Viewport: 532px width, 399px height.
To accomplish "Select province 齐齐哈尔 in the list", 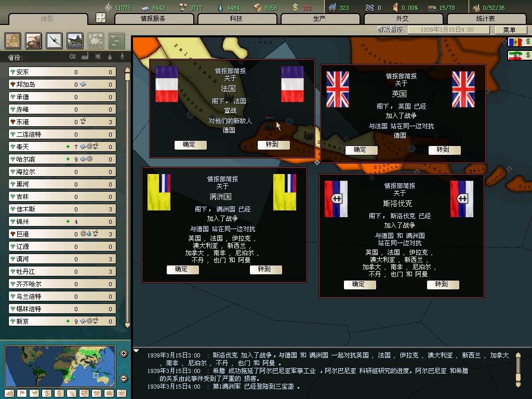I will (62, 284).
